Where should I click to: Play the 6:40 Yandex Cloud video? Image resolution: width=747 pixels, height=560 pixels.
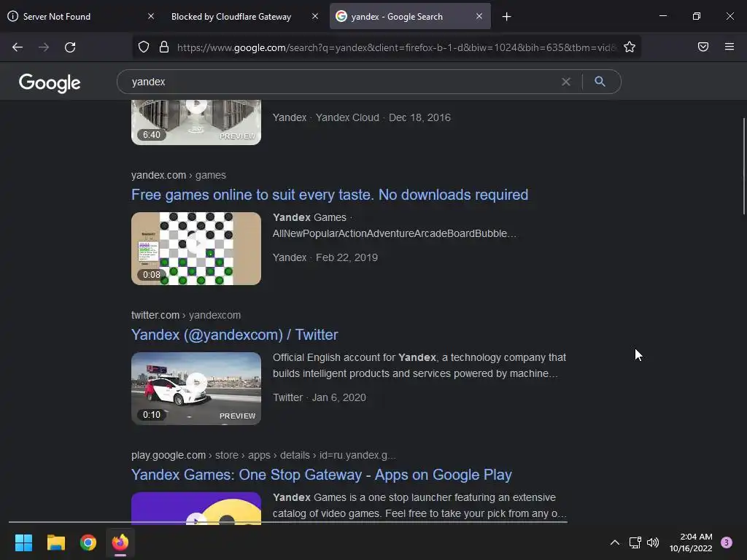196,122
